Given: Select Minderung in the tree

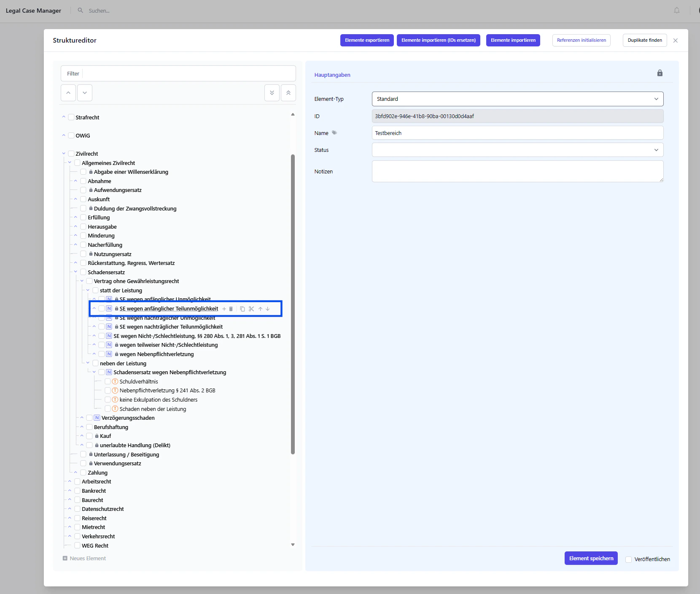Looking at the screenshot, I should [101, 235].
